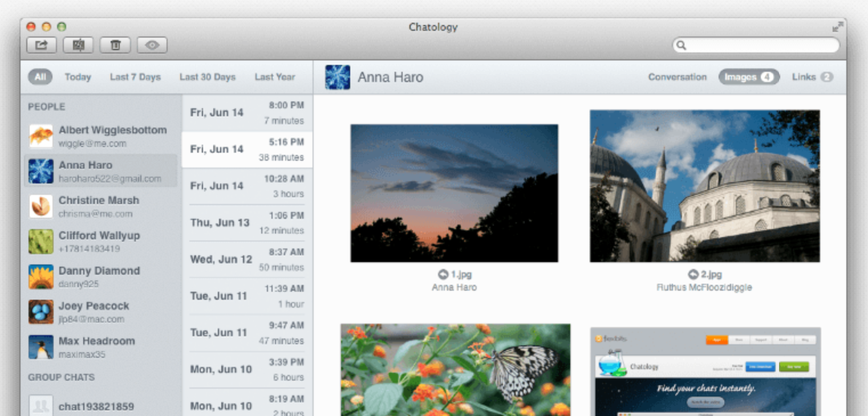Click the second toolbar icon beside share
This screenshot has width=868, height=416.
78,45
